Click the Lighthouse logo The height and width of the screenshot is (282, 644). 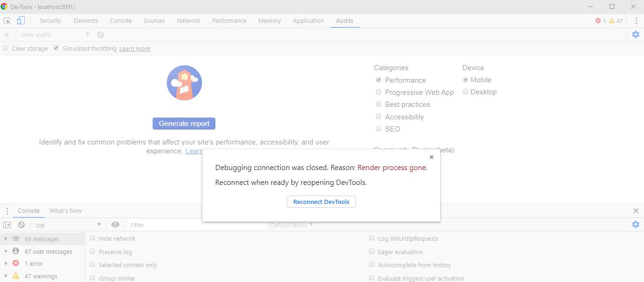[184, 83]
